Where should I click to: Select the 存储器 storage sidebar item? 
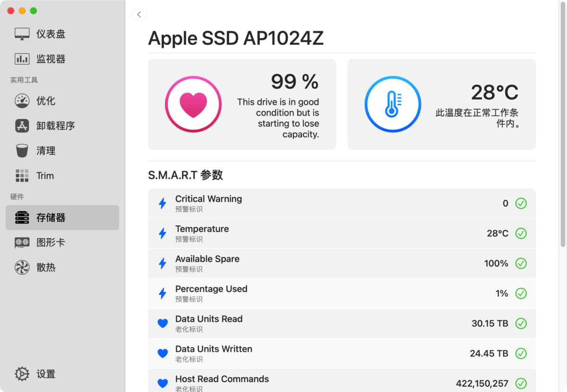point(62,218)
